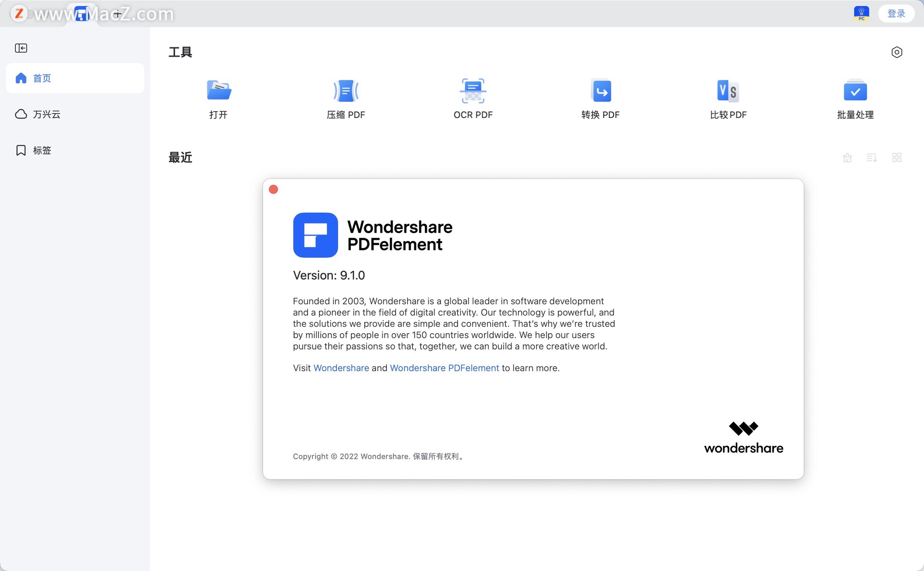Start the OCR PDF tool
924x571 pixels.
click(473, 98)
